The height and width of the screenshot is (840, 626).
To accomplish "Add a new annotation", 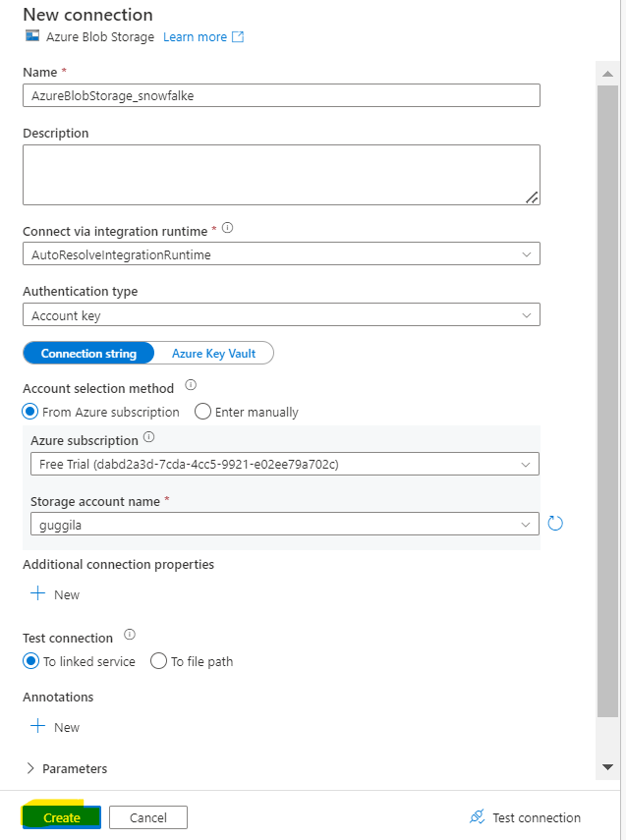I will [55, 727].
